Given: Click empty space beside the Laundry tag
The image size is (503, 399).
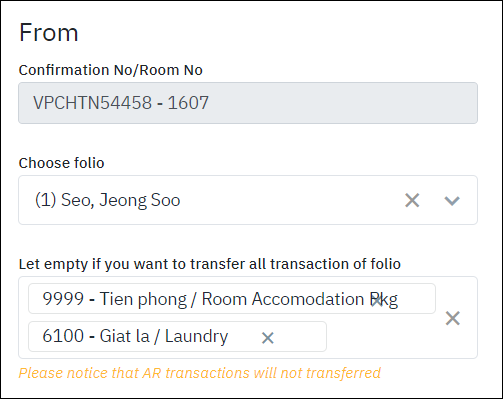Looking at the screenshot, I should 380,337.
